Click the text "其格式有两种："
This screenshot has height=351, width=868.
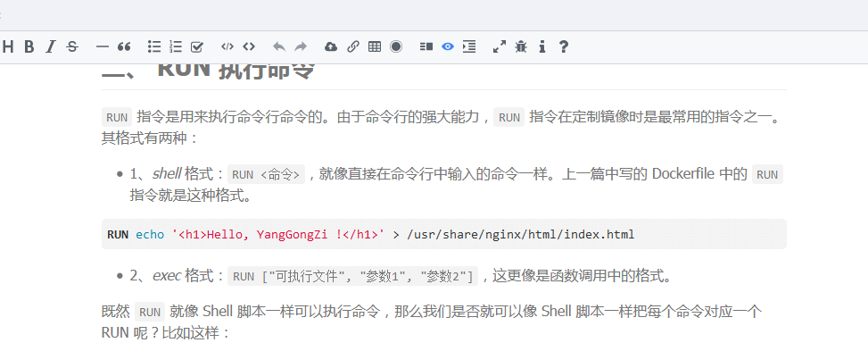[x=150, y=138]
